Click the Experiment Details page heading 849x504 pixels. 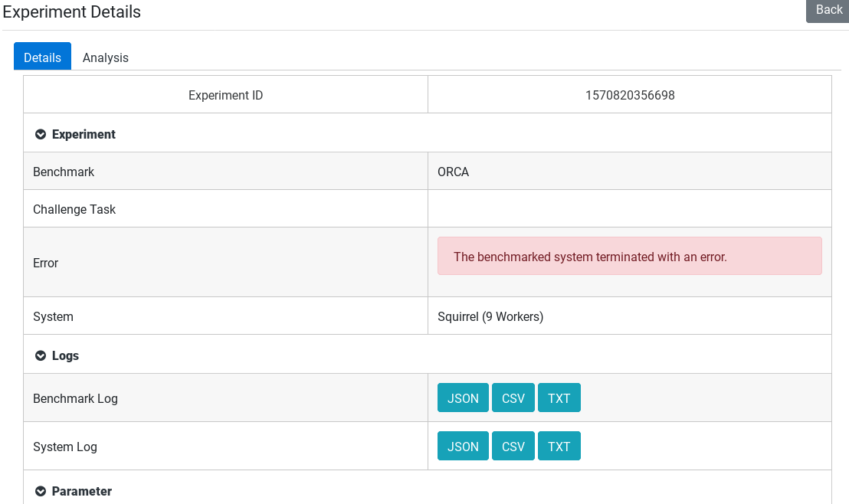(71, 12)
